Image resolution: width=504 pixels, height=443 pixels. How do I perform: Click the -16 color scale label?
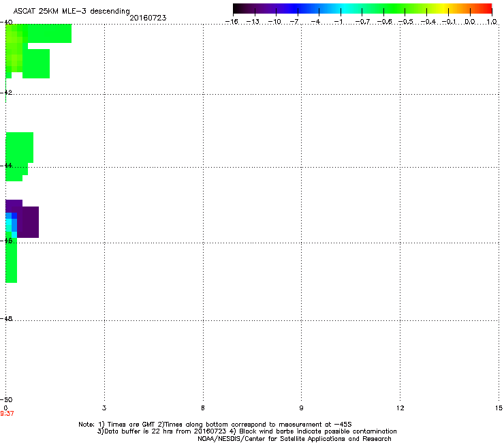(x=232, y=22)
